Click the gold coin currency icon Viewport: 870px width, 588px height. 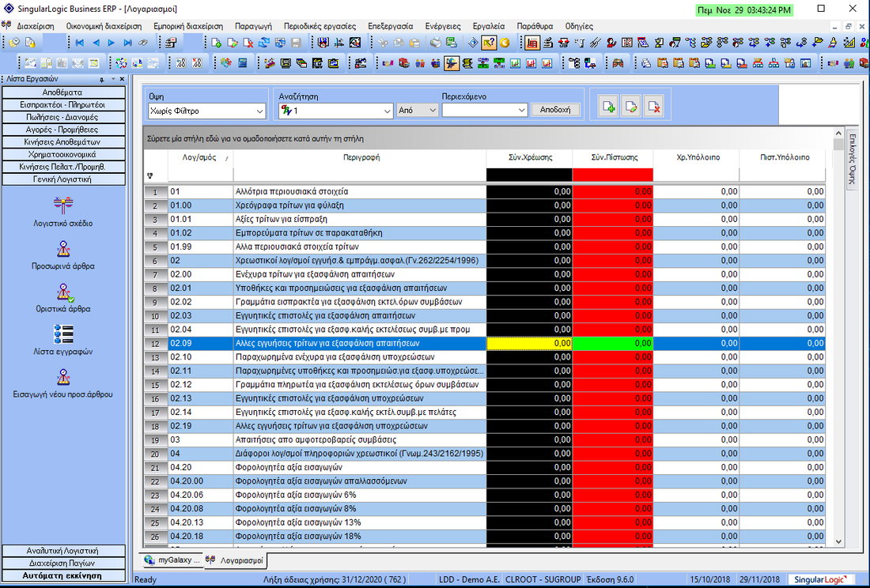(505, 43)
